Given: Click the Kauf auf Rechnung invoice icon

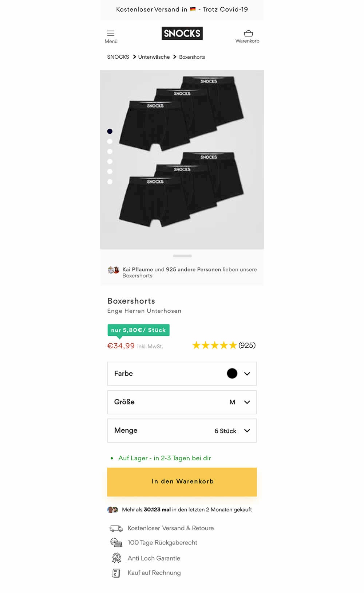Looking at the screenshot, I should pyautogui.click(x=116, y=573).
